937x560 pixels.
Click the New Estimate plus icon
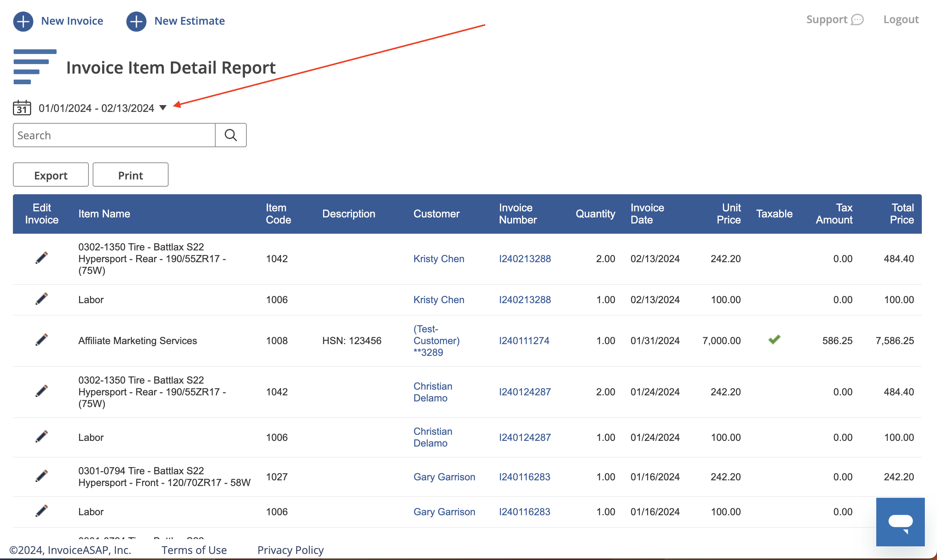136,21
